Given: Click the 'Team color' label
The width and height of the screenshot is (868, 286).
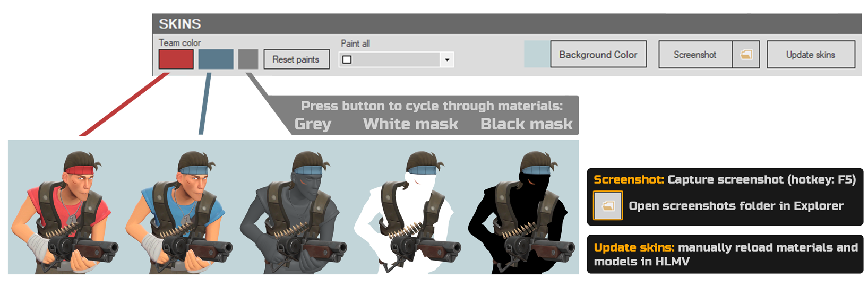Looking at the screenshot, I should point(179,42).
